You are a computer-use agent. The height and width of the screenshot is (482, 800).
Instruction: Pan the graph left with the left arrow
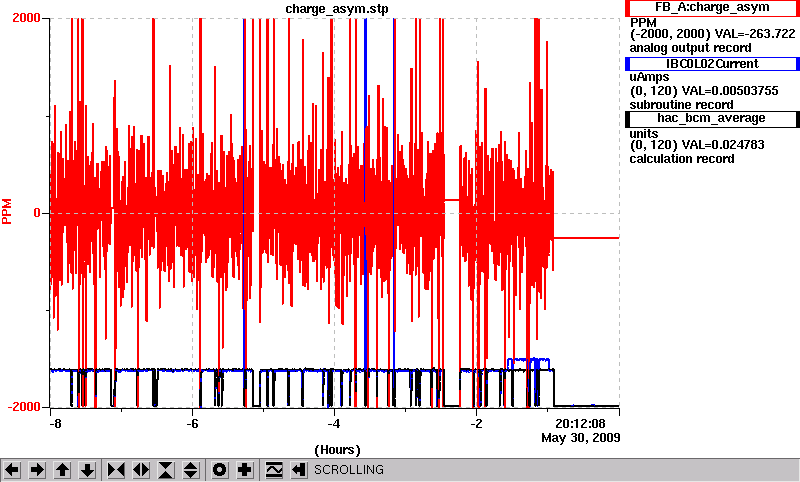click(x=12, y=470)
